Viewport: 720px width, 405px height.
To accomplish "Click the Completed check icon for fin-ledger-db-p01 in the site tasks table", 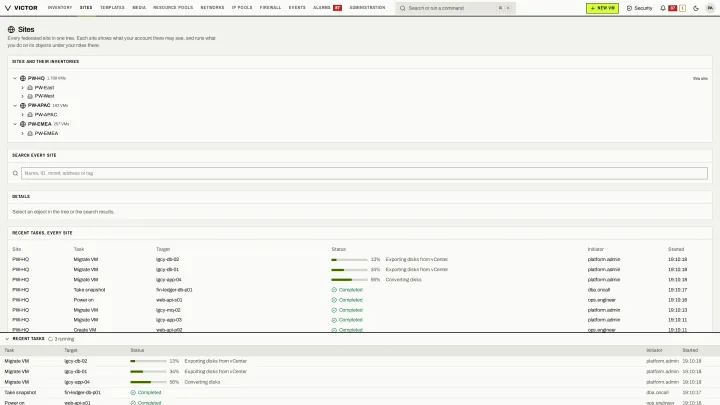I will (334, 290).
